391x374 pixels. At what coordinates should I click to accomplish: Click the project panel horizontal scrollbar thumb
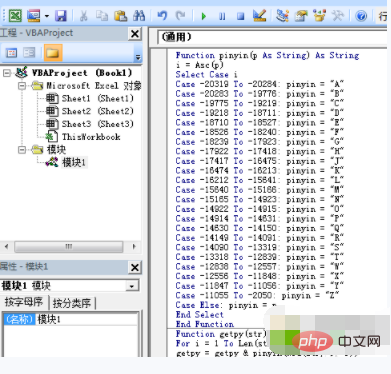pyautogui.click(x=69, y=247)
